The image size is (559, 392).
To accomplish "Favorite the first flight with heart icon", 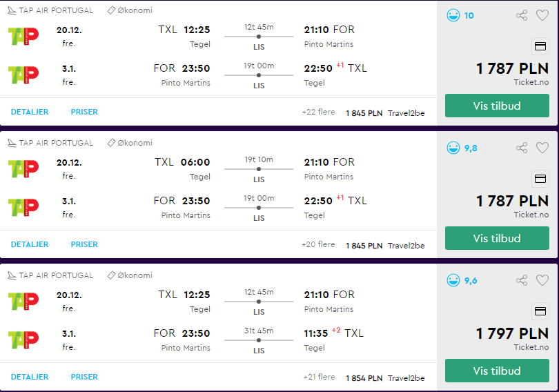I will 542,15.
